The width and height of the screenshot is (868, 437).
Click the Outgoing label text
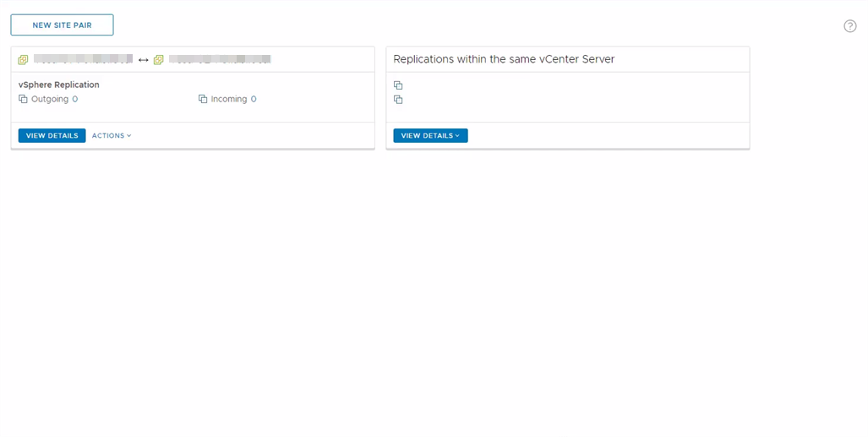point(50,99)
